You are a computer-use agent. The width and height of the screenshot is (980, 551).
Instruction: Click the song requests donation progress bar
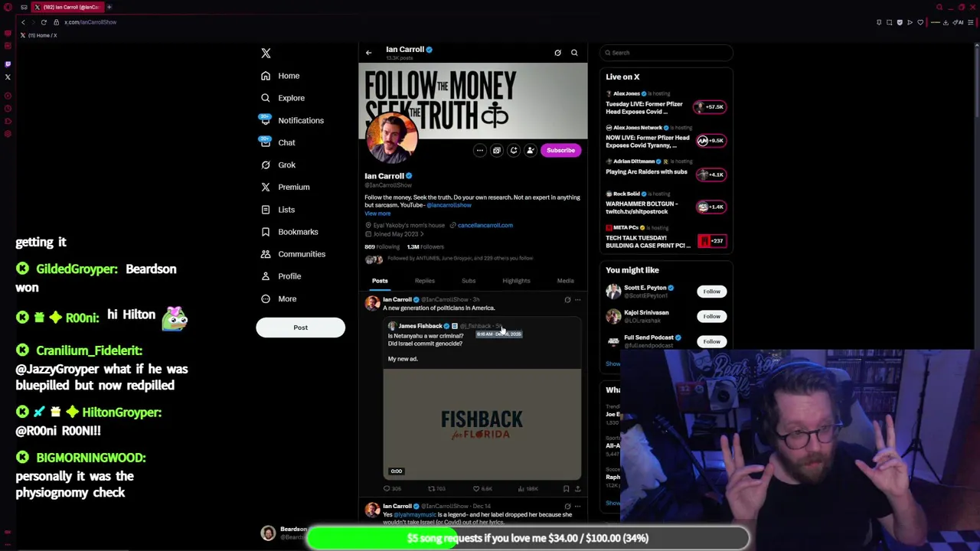[x=528, y=538]
